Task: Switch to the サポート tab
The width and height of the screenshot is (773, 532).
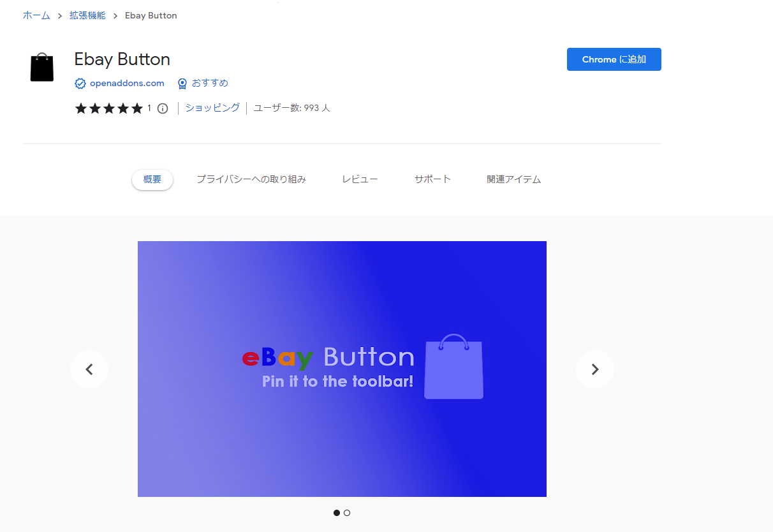Action: click(432, 180)
